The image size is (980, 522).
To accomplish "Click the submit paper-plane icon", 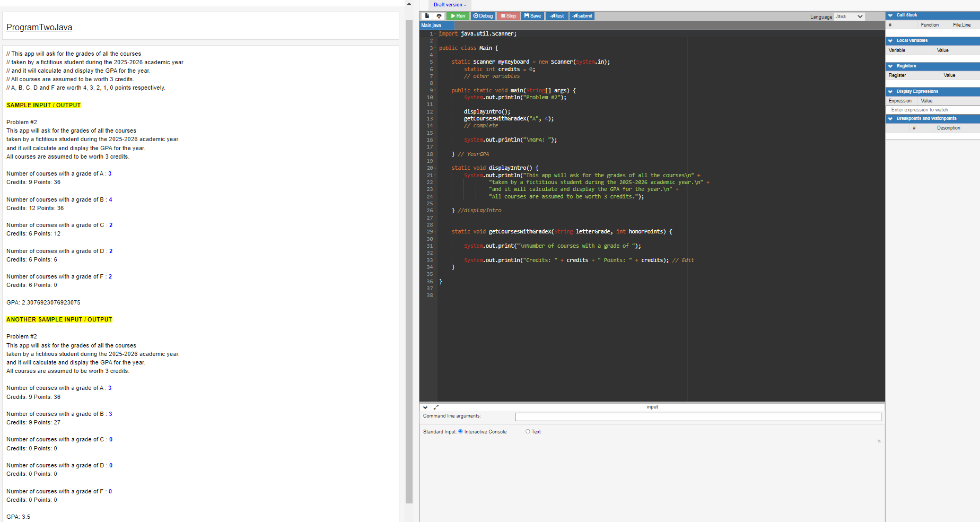I will [x=582, y=16].
